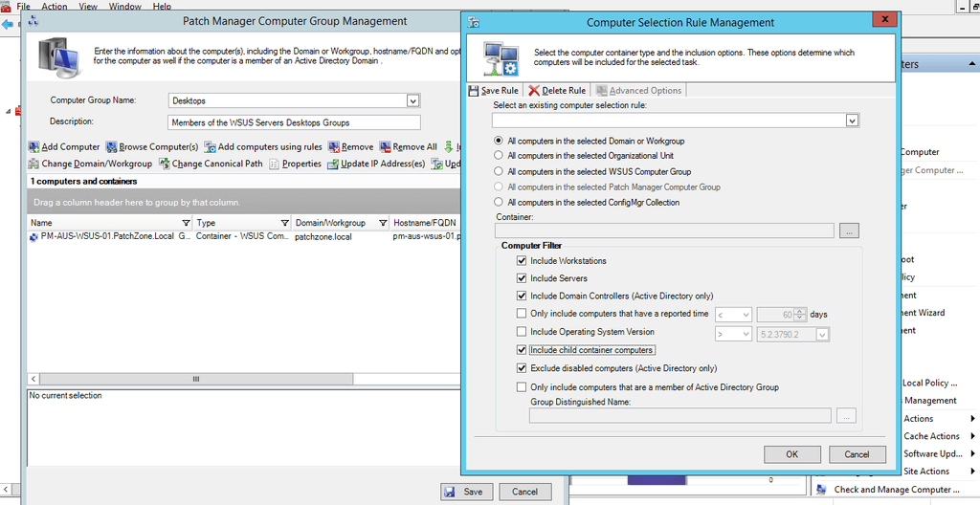This screenshot has height=505, width=980.
Task: Click Add computers using rules icon
Action: [210, 147]
